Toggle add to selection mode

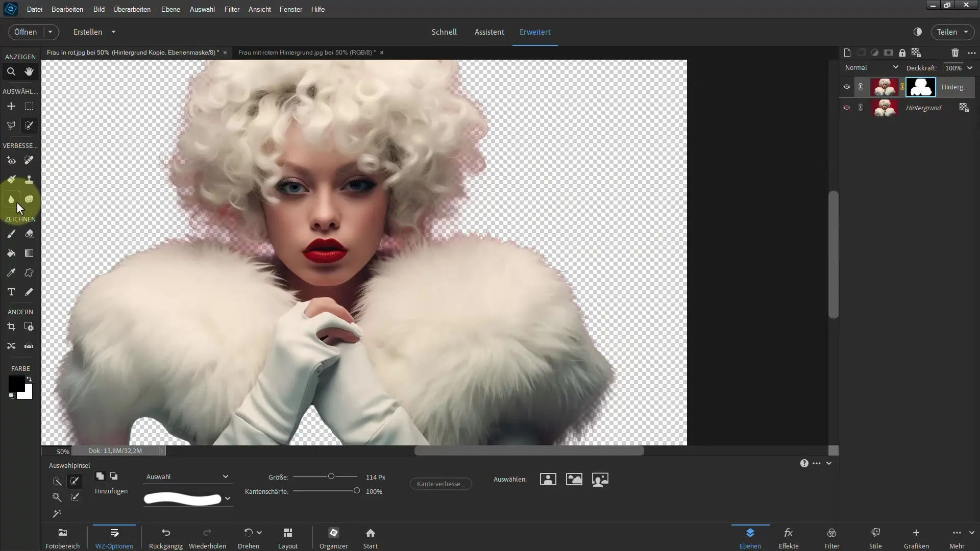(100, 476)
